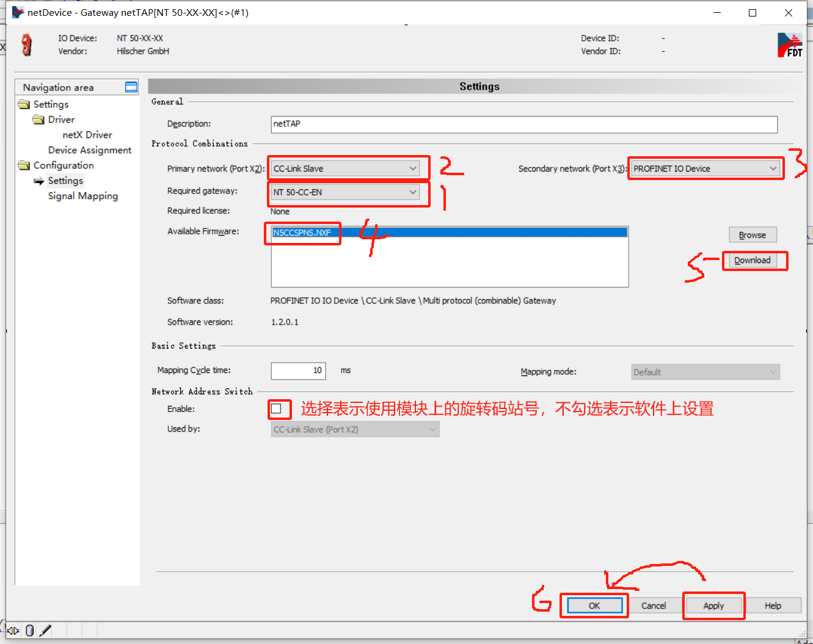Click the database cylinder icon in status bar
Image resolution: width=813 pixels, height=644 pixels.
[x=29, y=631]
